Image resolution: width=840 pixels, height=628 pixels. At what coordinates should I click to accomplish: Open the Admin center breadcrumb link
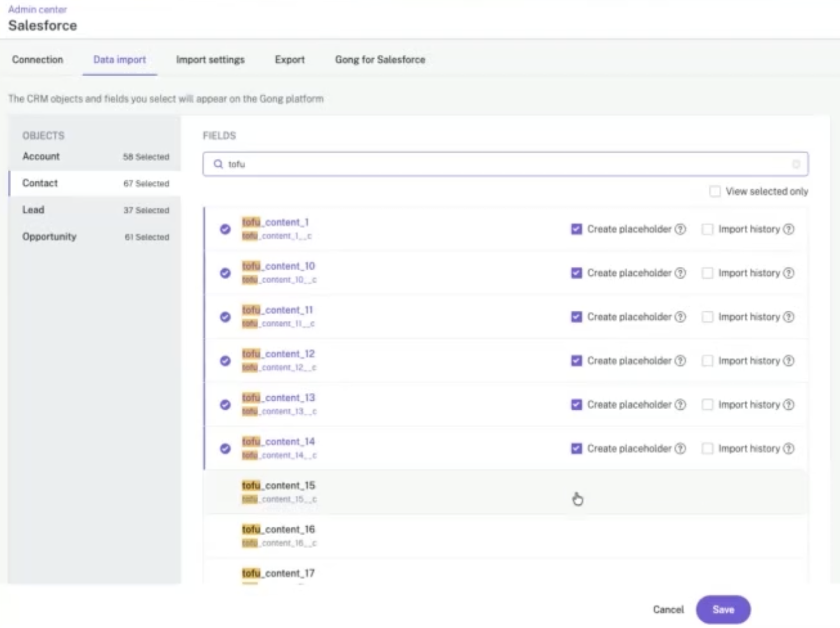coord(38,10)
